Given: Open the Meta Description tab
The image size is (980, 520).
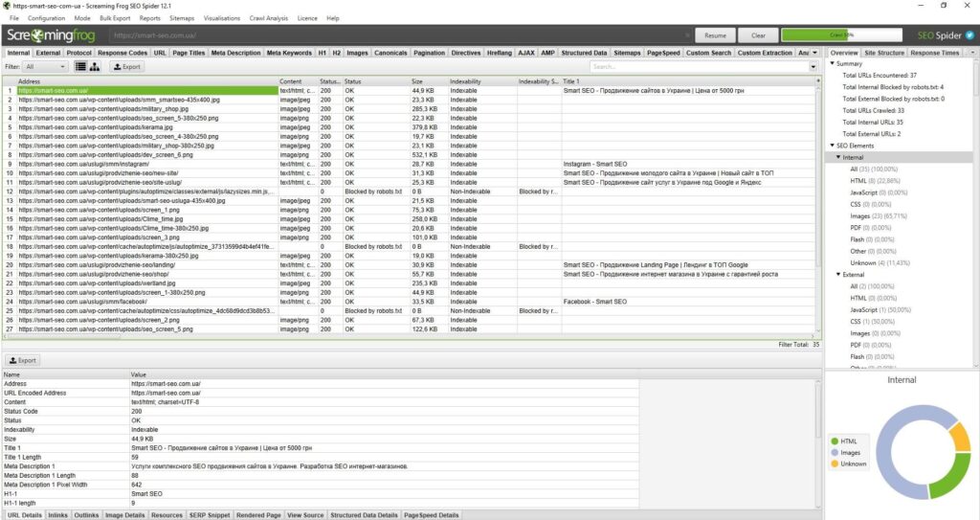Looking at the screenshot, I should pos(235,53).
